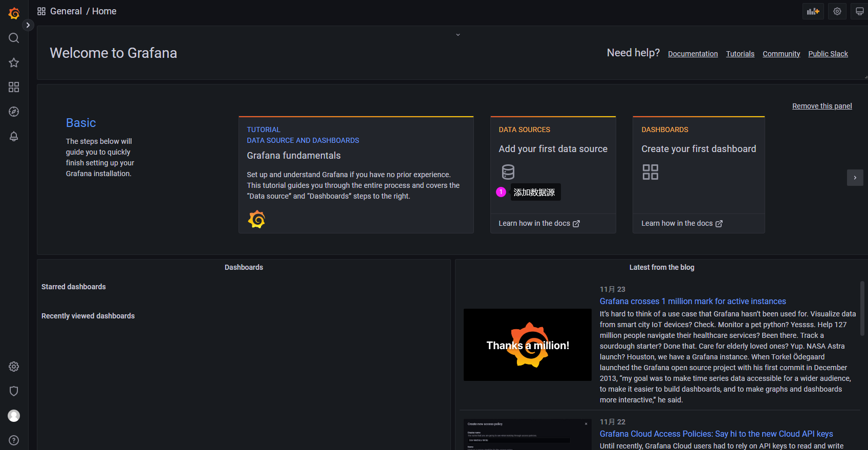Click the Welcome to Grafana title
The width and height of the screenshot is (868, 450).
coord(114,53)
